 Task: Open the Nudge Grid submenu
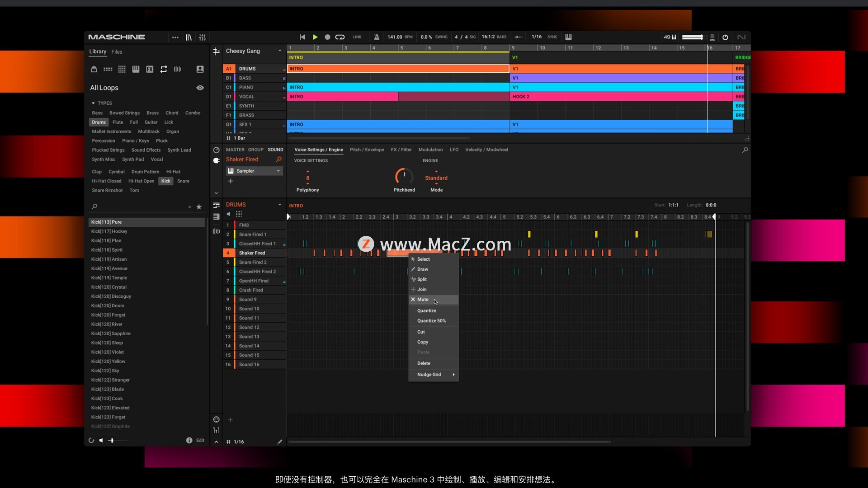[x=434, y=375]
